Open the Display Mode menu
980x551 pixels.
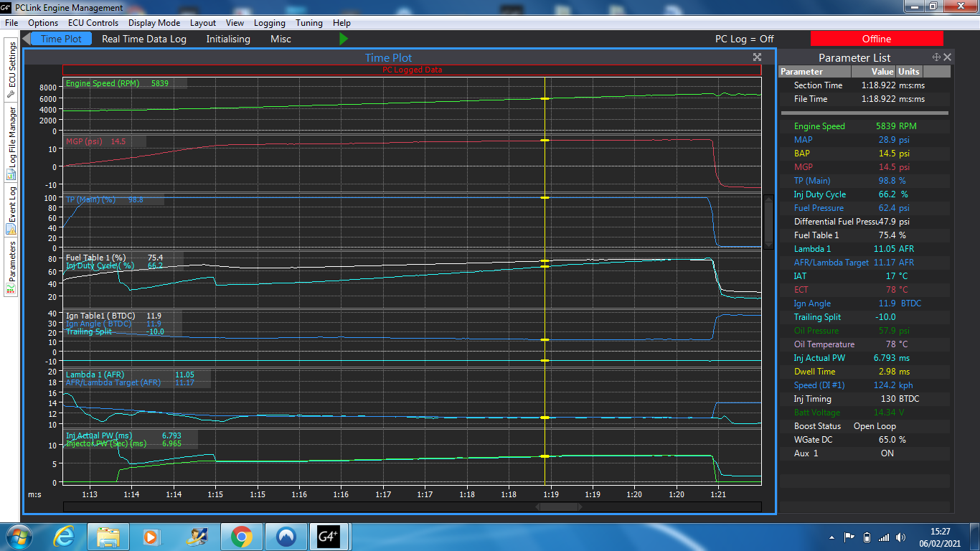point(154,23)
